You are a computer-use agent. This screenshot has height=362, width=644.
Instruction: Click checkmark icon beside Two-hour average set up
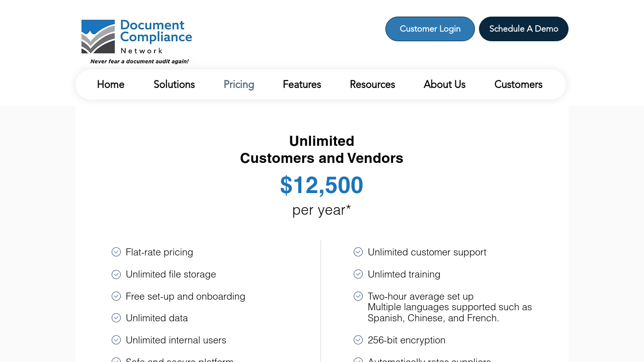click(358, 296)
